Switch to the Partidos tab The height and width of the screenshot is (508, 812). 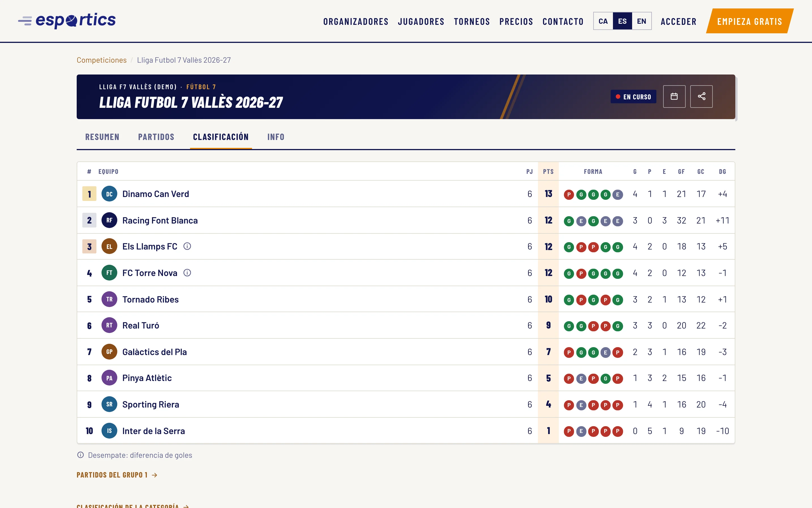coord(156,137)
